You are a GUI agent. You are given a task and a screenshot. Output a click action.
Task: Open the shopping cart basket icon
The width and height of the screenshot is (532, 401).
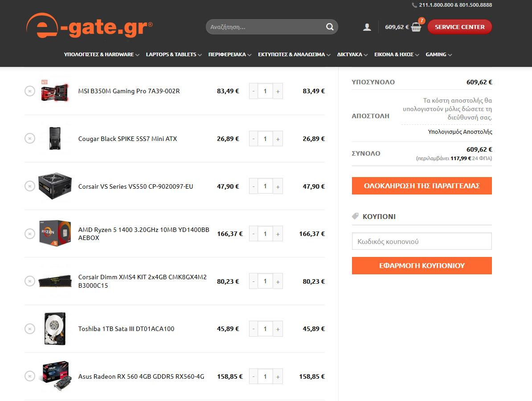[x=416, y=27]
